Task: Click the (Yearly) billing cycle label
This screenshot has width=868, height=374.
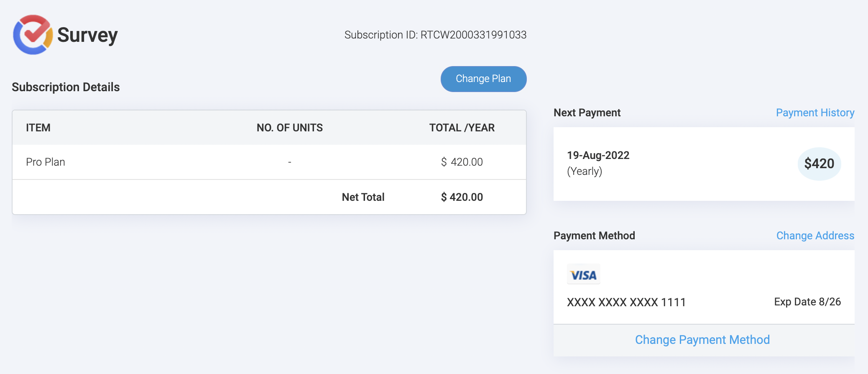Action: [584, 171]
